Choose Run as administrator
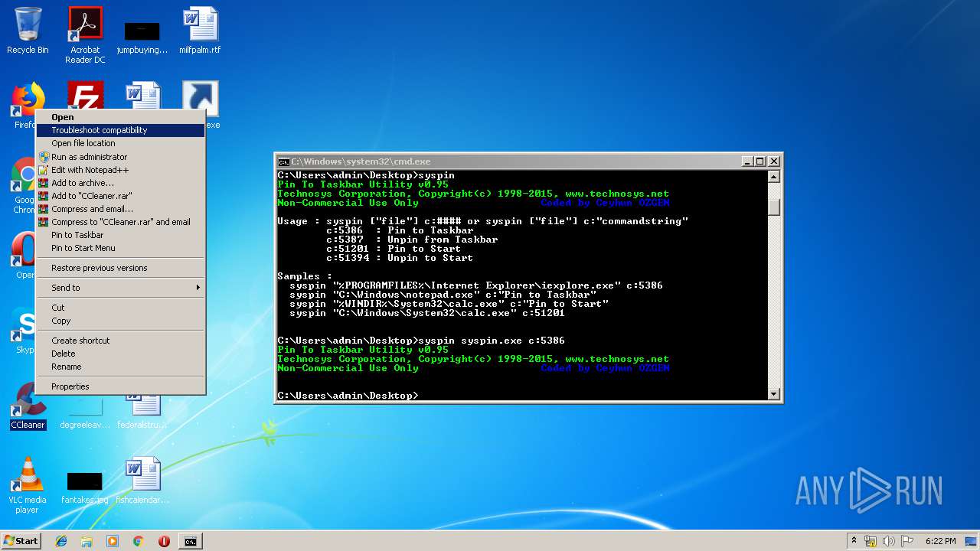Image resolution: width=980 pixels, height=551 pixels. point(121,157)
